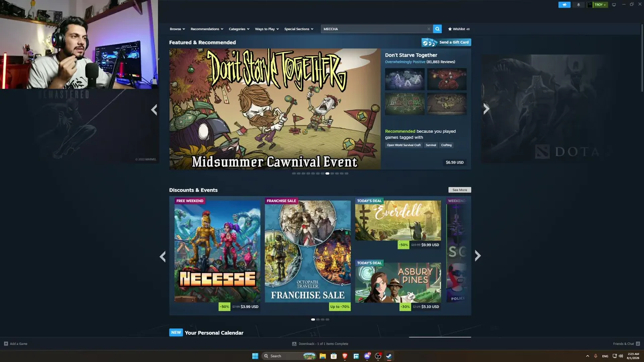Open the volume speaker tray icon
Image resolution: width=644 pixels, height=362 pixels.
[621, 356]
